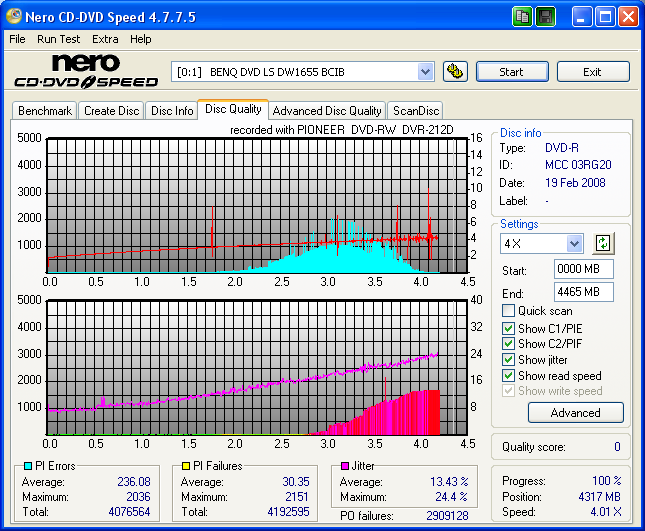Click PI Failures maximum 2151

click(x=297, y=497)
